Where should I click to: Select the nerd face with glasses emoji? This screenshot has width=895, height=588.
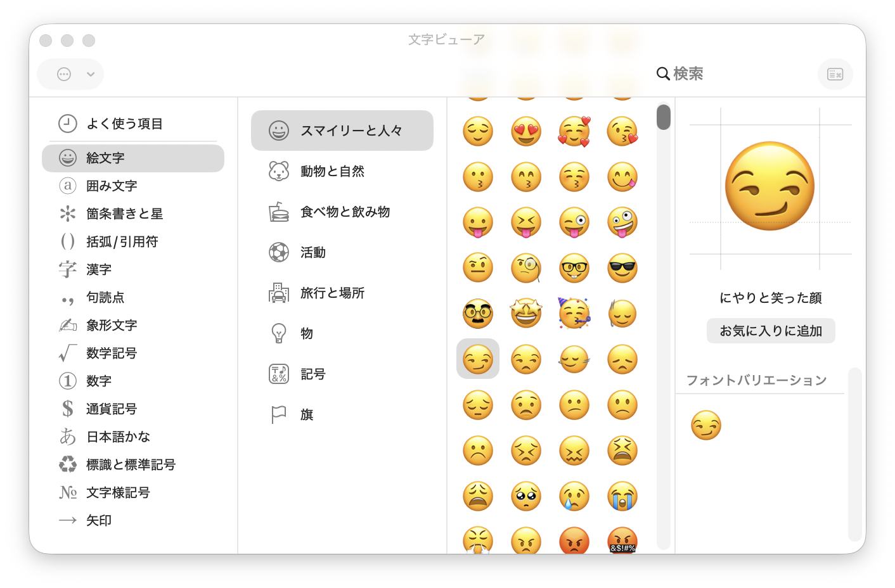click(x=574, y=269)
